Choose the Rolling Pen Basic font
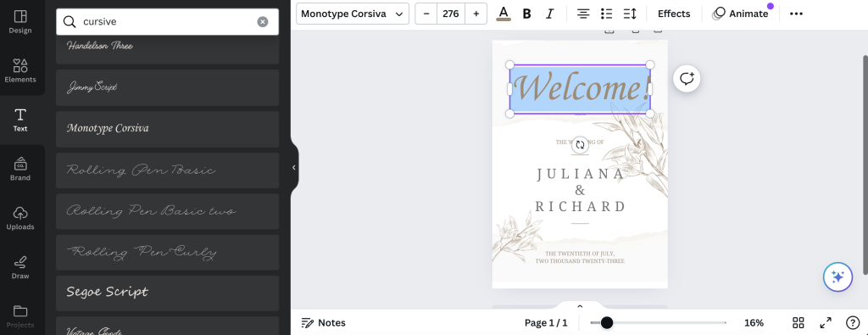This screenshot has height=335, width=868. click(x=167, y=170)
